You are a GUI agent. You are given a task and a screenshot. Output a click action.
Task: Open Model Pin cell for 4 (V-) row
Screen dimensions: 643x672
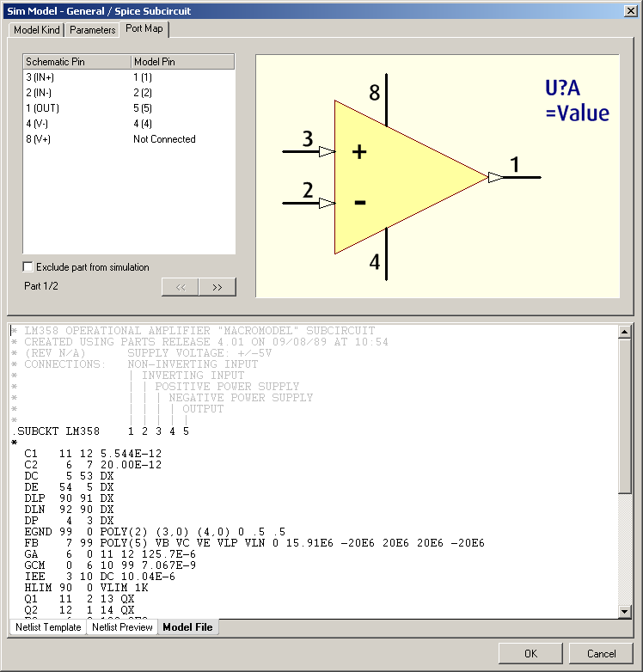[144, 124]
